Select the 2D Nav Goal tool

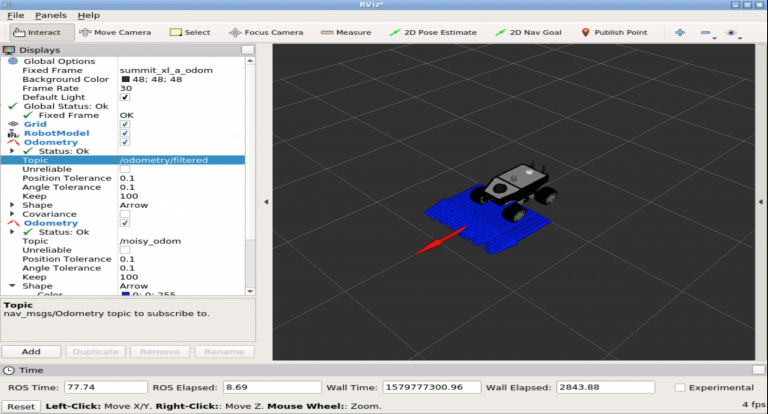tap(528, 32)
